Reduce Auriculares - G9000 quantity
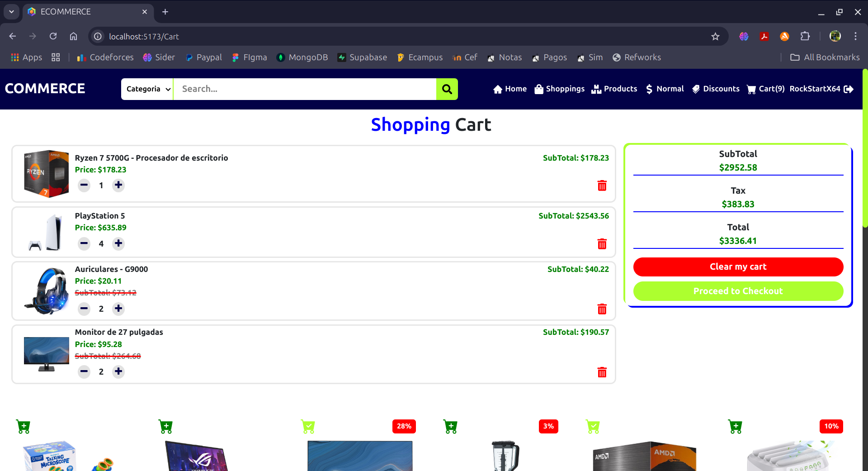The image size is (868, 471). [x=84, y=309]
